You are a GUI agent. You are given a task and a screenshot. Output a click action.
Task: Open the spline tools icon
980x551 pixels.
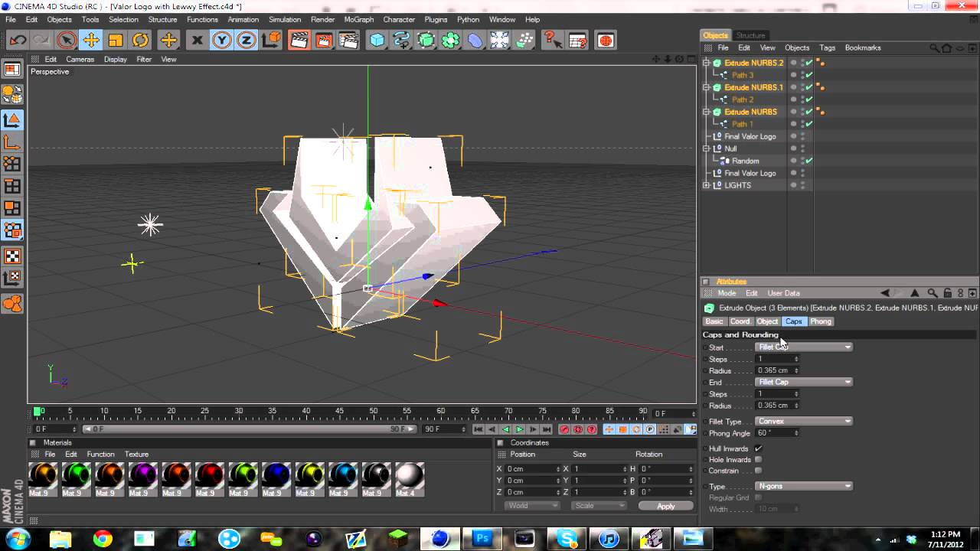(x=401, y=41)
